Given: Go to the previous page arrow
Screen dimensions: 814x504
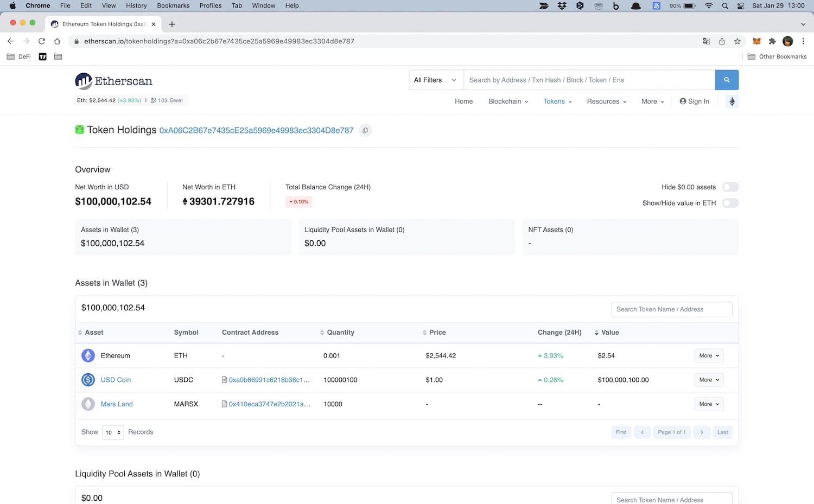Looking at the screenshot, I should (642, 432).
